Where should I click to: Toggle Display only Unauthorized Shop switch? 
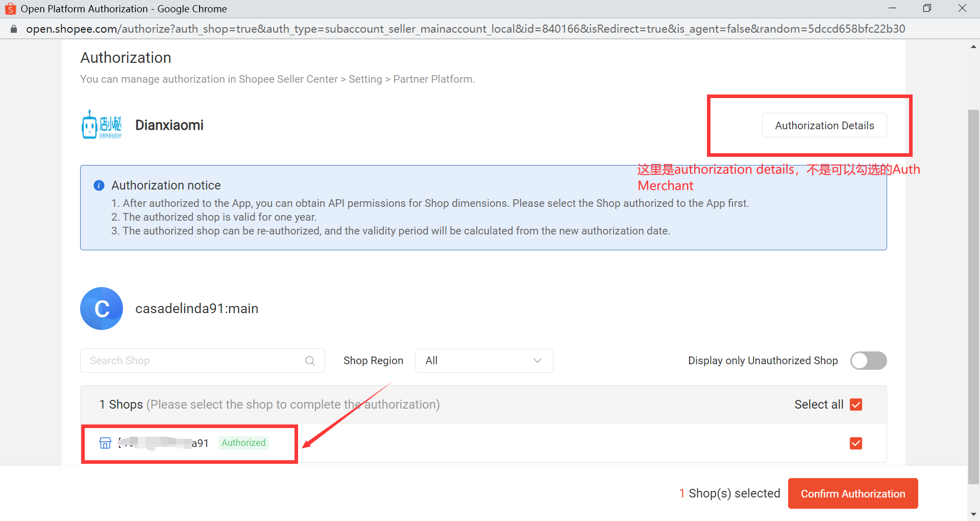(868, 361)
